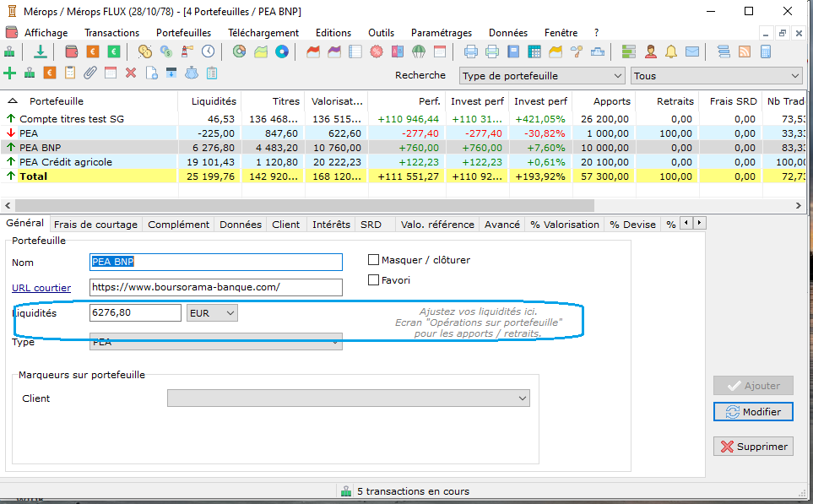Click the clock toolbar icon
Image resolution: width=813 pixels, height=504 pixels.
(208, 51)
